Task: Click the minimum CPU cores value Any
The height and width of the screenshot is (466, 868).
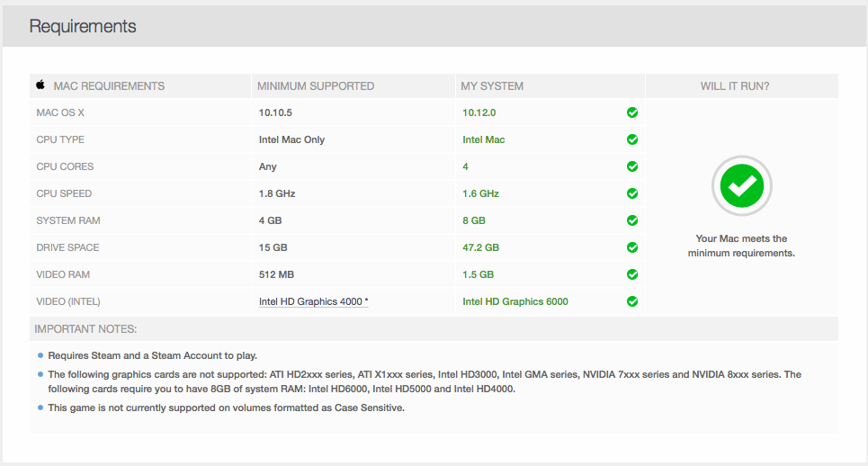Action: (267, 166)
